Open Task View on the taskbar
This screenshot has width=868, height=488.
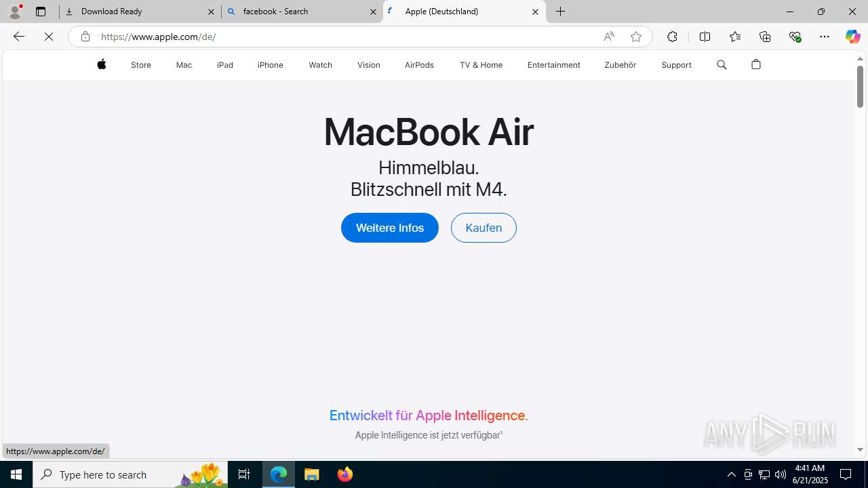[x=244, y=474]
